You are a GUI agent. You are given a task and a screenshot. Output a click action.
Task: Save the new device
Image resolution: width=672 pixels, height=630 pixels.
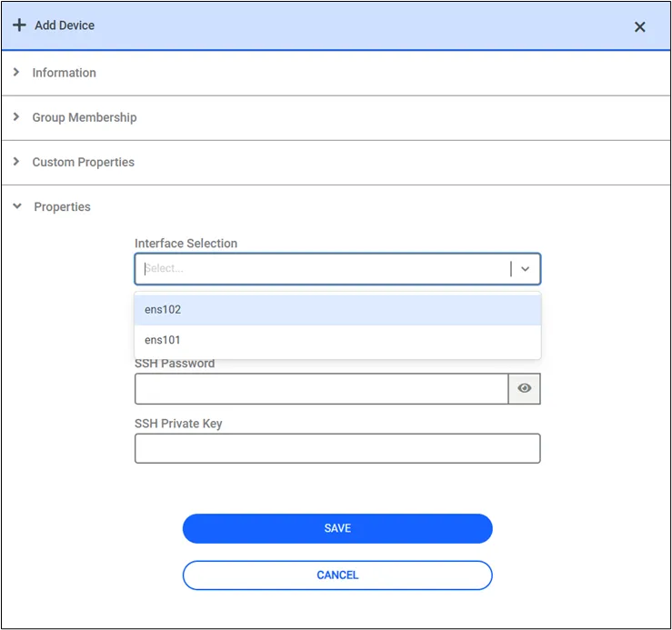click(x=337, y=528)
